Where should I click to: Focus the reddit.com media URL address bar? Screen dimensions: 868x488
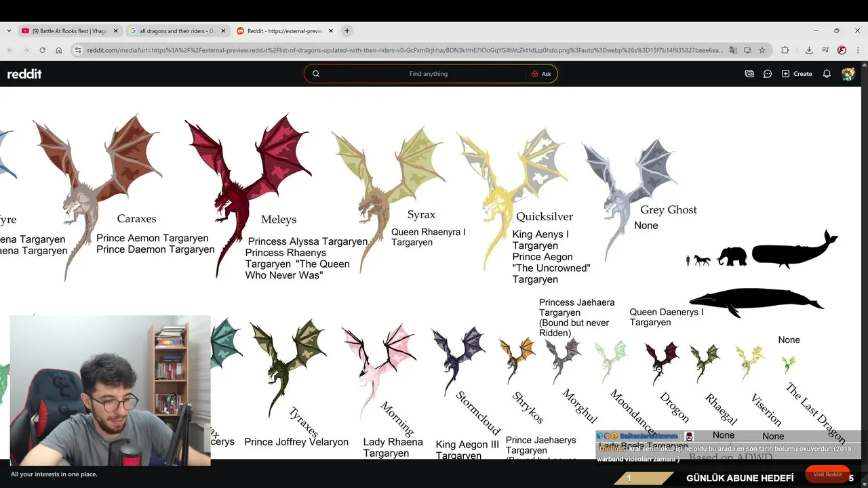click(x=405, y=50)
